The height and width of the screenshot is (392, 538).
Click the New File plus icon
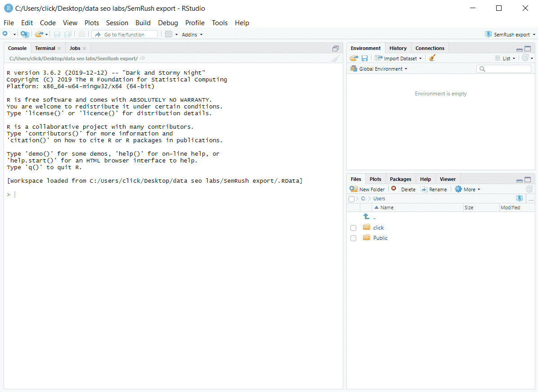pyautogui.click(x=5, y=34)
